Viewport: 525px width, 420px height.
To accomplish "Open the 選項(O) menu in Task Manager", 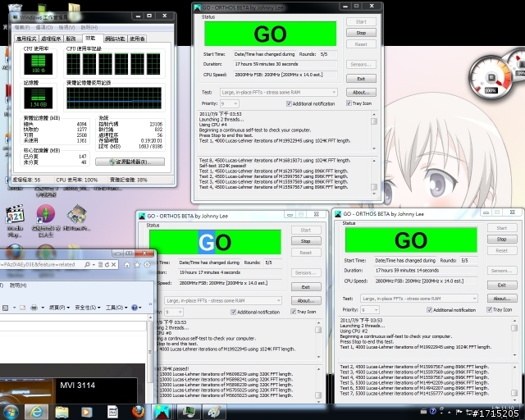I will (44, 27).
